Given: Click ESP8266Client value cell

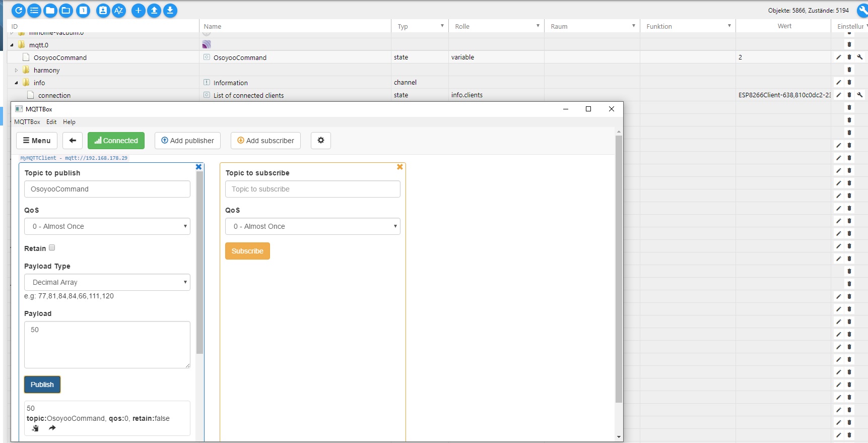Looking at the screenshot, I should pos(783,95).
